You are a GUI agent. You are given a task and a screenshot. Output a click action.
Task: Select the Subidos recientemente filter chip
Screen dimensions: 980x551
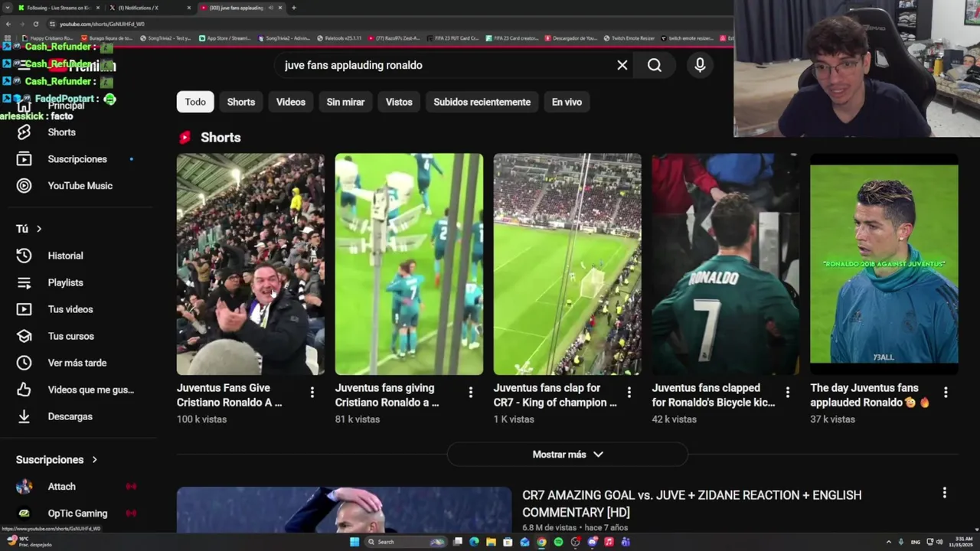(x=482, y=102)
